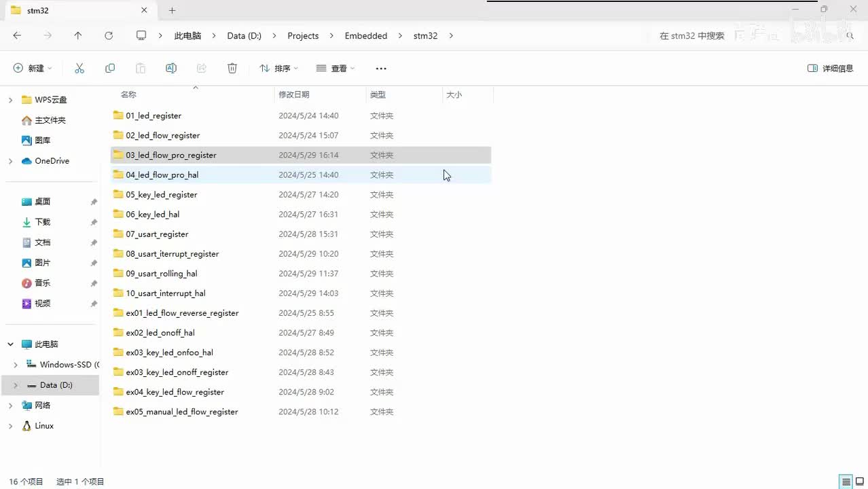Select folder 01_led_register
Viewport: 868px width, 489px height.
301,115
